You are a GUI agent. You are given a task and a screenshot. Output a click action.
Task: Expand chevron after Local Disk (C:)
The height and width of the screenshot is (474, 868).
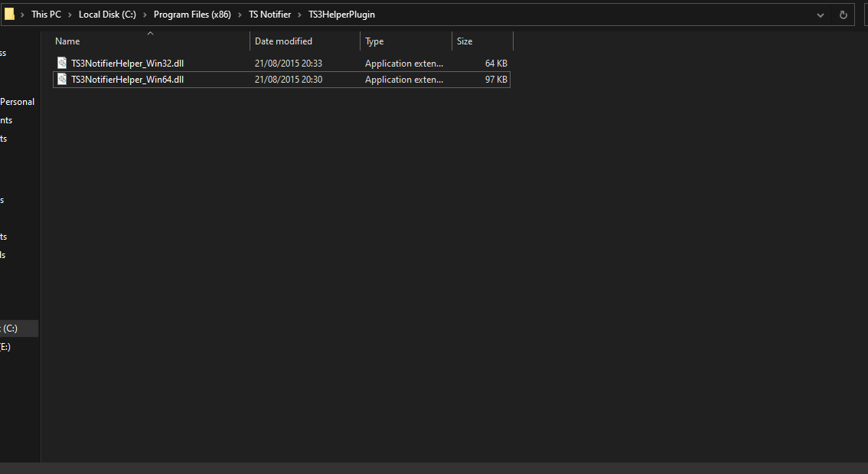[145, 15]
